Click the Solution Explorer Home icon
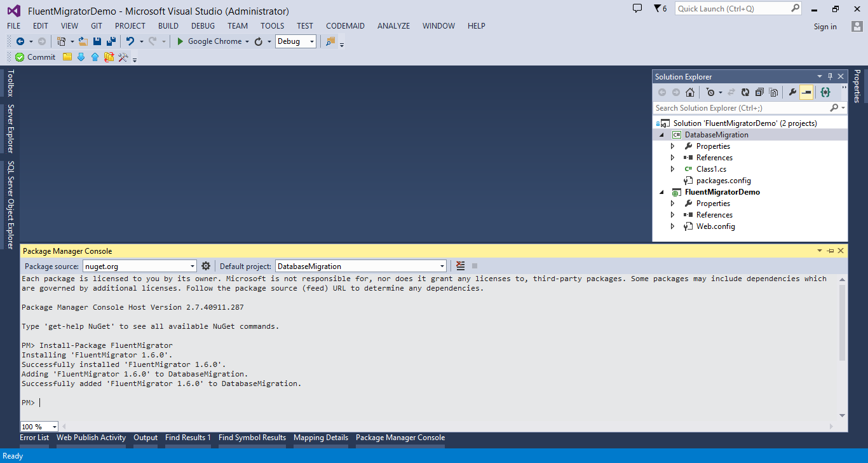The height and width of the screenshot is (463, 868). tap(690, 92)
